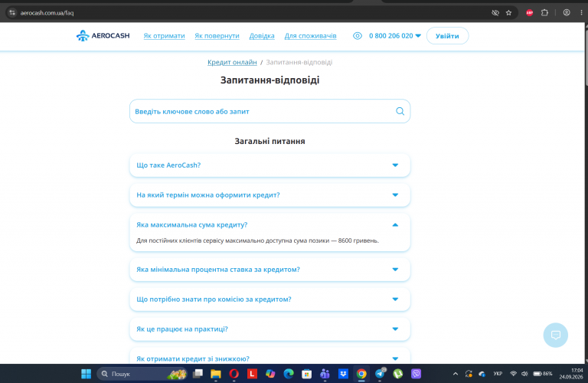
Task: Click the crossed-eye tracking icon in address bar
Action: [x=495, y=13]
